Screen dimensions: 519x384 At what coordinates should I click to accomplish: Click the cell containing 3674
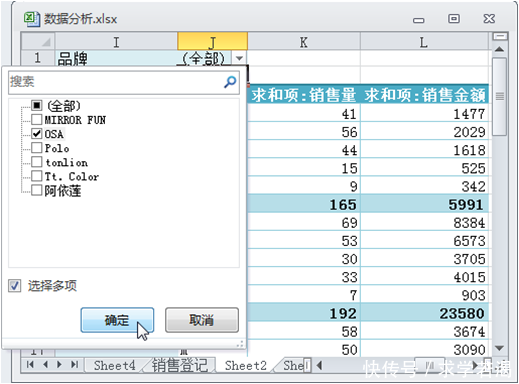click(425, 331)
